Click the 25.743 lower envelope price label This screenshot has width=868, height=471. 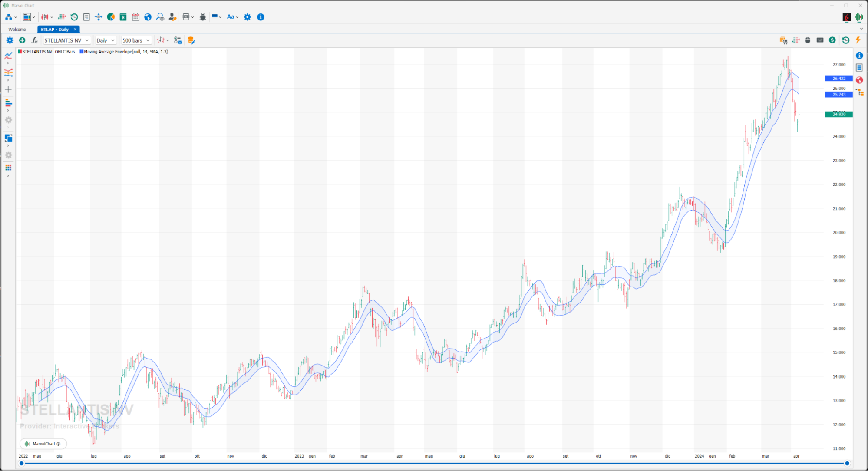coord(839,94)
